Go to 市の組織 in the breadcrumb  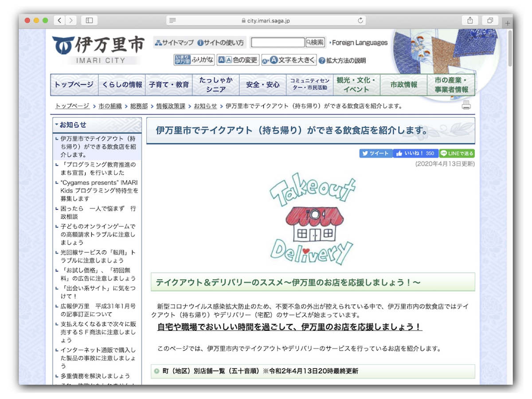click(110, 106)
